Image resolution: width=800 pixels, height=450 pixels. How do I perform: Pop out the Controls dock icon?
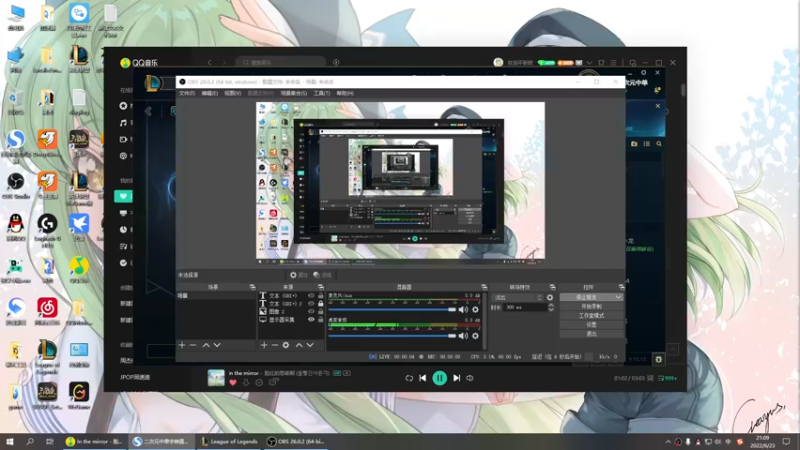click(x=621, y=287)
